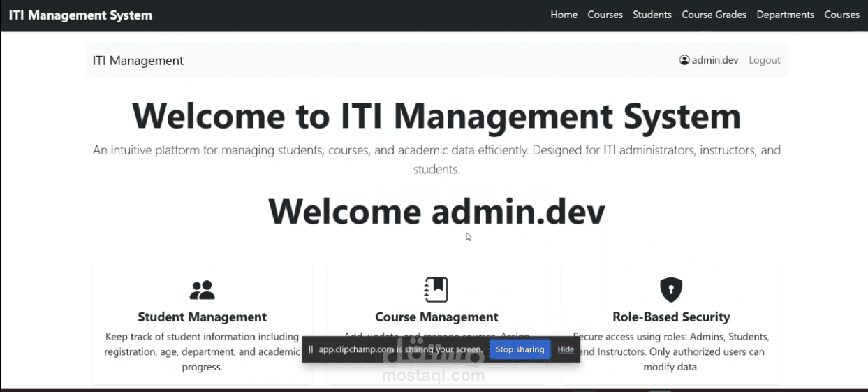Open the first Courses nav link beside Home
This screenshot has height=392, width=868.
coord(605,15)
